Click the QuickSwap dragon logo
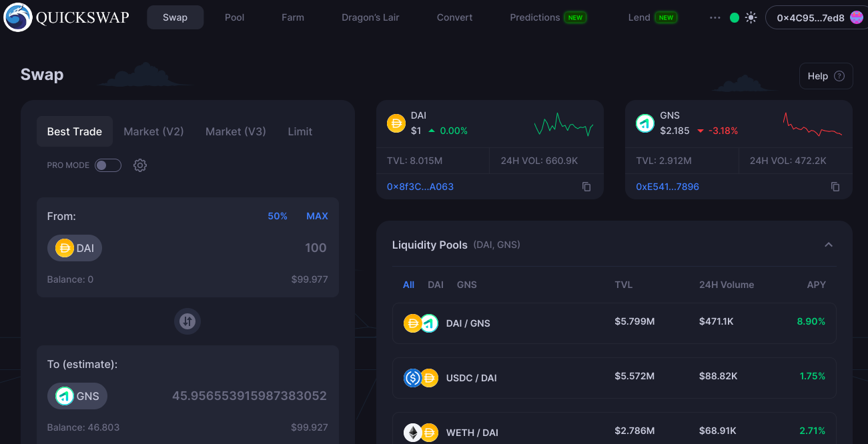Viewport: 868px width, 444px height. [x=17, y=17]
